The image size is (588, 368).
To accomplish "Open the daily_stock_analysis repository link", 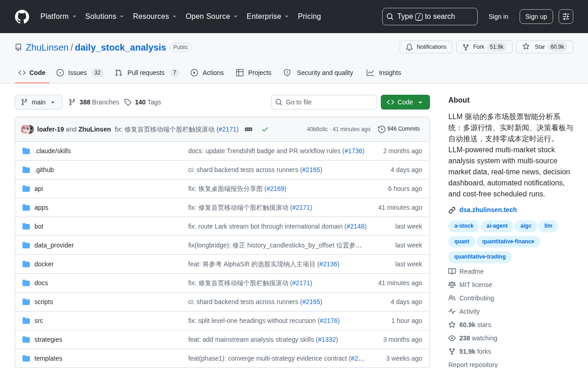I will [120, 47].
